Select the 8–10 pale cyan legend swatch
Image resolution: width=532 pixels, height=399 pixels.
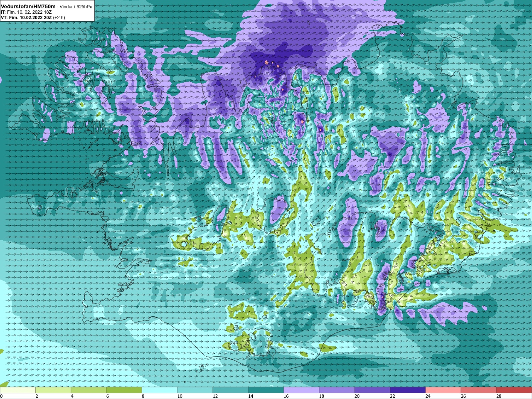coord(160,390)
